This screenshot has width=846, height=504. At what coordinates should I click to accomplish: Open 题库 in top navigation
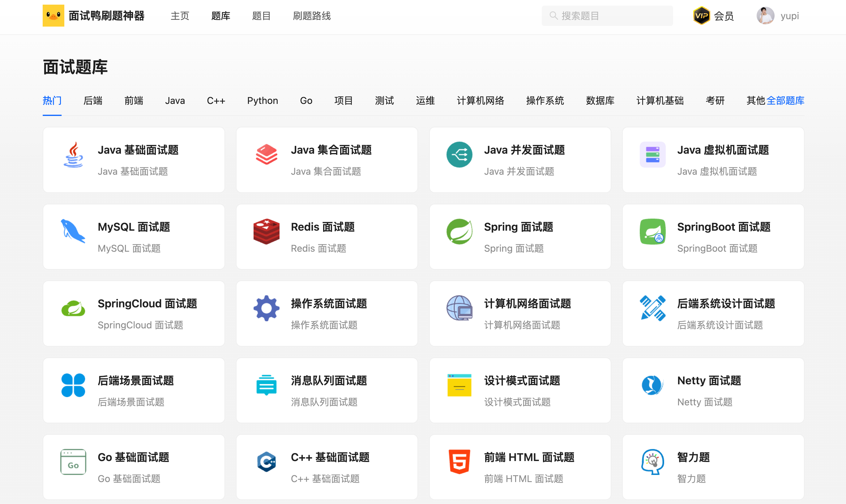[221, 16]
